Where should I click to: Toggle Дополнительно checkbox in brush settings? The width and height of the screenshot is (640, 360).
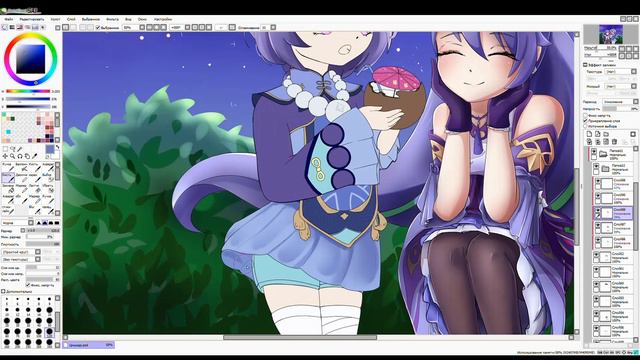click(x=3, y=291)
